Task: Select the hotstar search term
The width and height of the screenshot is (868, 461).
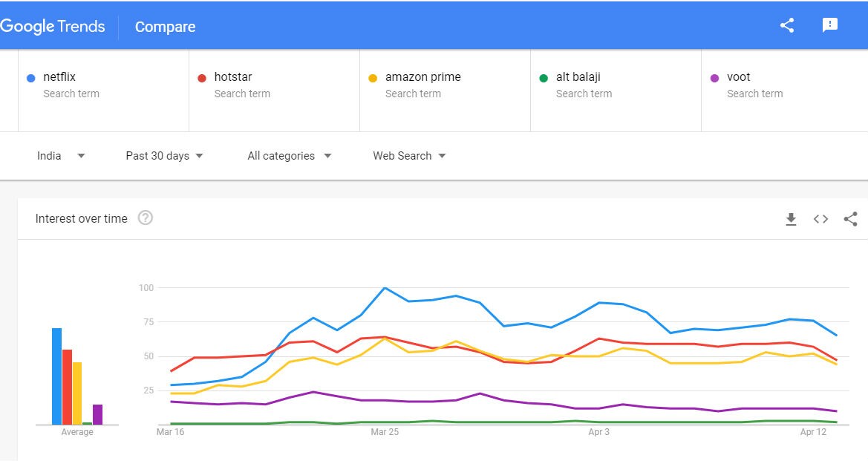Action: coord(233,77)
